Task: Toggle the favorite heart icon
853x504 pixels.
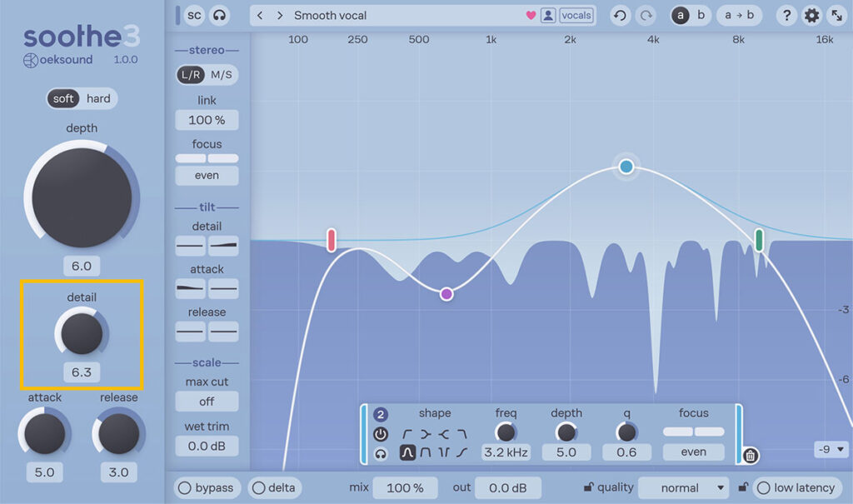Action: coord(531,15)
